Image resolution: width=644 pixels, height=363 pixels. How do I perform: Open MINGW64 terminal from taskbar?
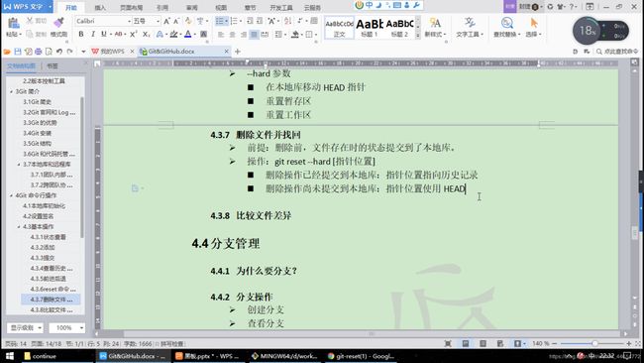click(x=283, y=356)
